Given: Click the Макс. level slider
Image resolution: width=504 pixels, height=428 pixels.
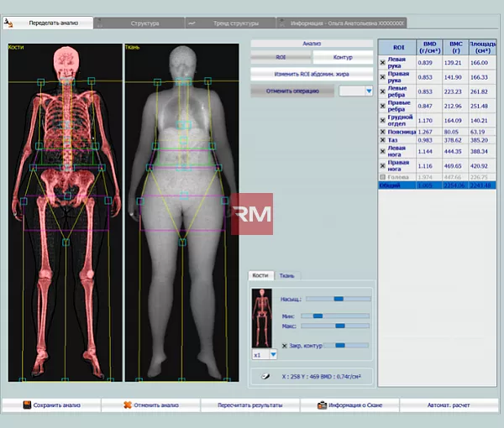Looking at the screenshot, I should pyautogui.click(x=335, y=326).
